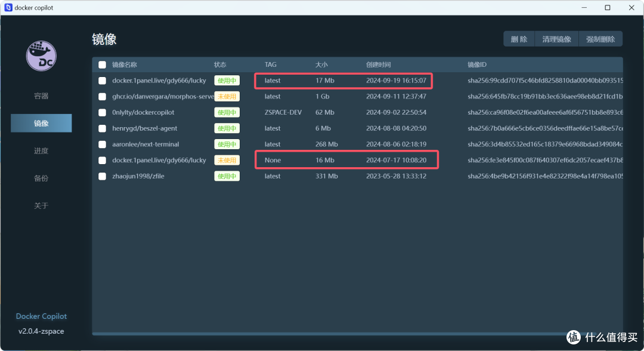Click the 使用中 badge for dockercopilot
The image size is (644, 351).
[227, 113]
